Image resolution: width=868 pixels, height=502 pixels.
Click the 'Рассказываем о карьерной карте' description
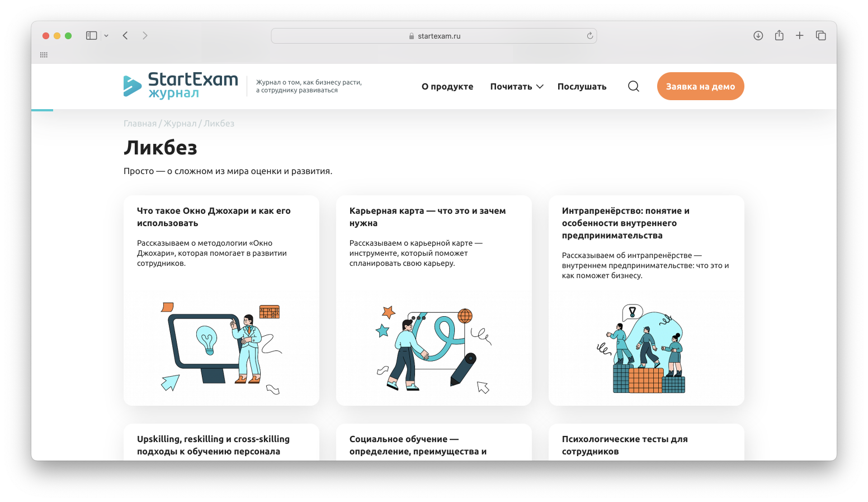pyautogui.click(x=416, y=253)
